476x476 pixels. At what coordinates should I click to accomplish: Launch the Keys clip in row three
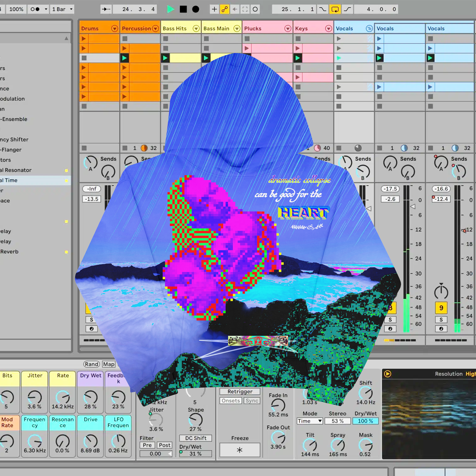[298, 58]
